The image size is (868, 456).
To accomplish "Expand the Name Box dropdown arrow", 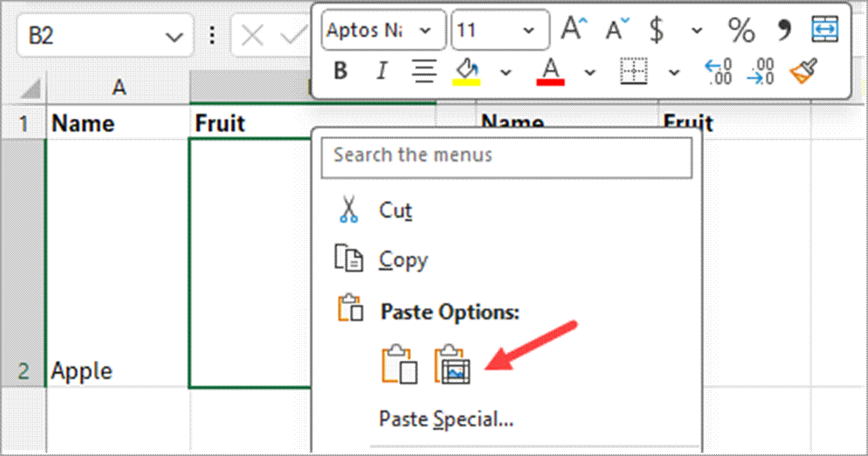I will click(x=174, y=37).
